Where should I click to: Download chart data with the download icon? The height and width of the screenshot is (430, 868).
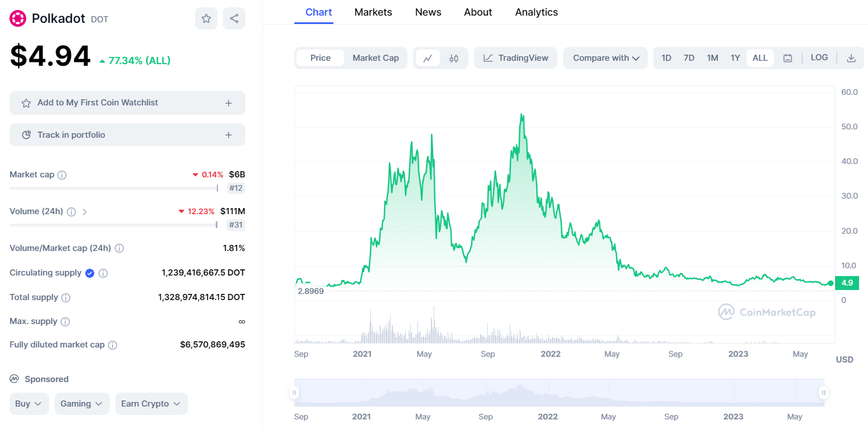coord(851,58)
